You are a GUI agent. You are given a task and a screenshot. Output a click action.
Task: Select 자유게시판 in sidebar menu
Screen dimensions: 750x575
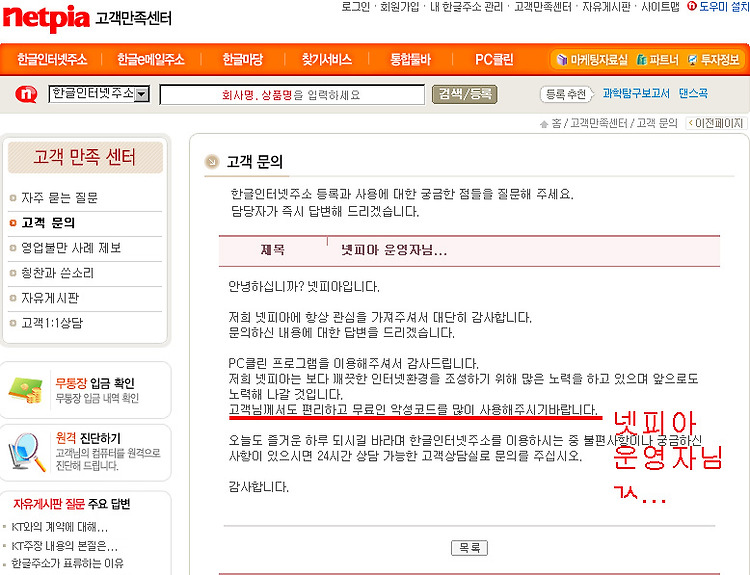(x=50, y=298)
